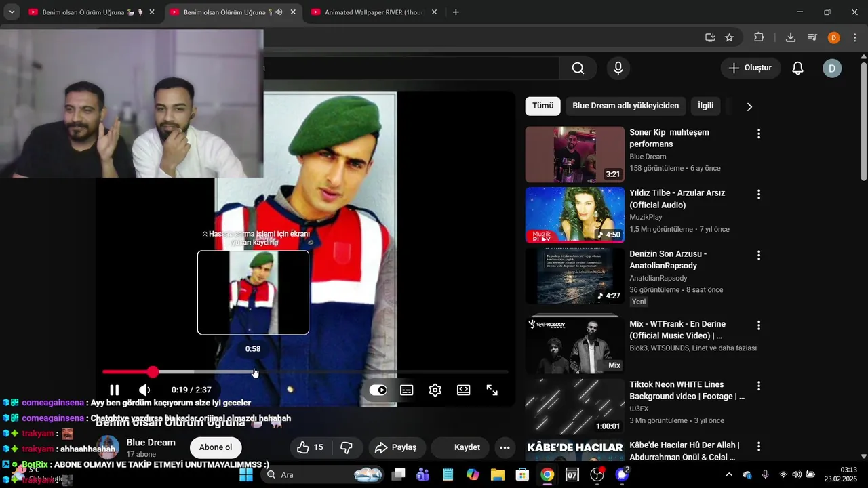Open the Yıldız Tilbe - Arzular Arsız video title
868x488 pixels.
(x=677, y=199)
